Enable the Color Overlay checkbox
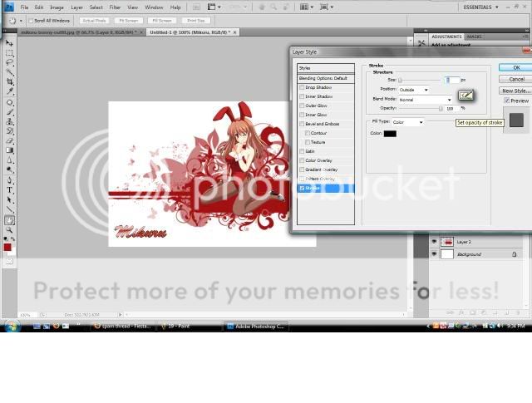 pos(302,160)
